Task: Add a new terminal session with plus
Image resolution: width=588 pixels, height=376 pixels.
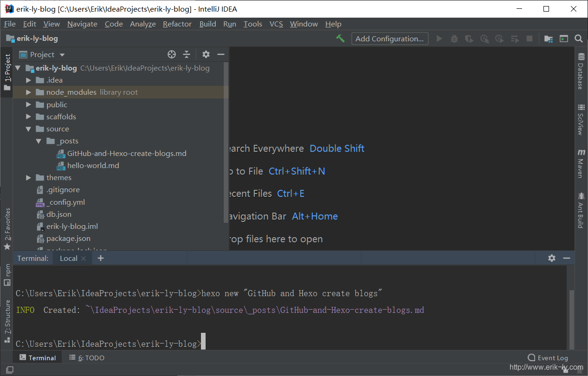Action: click(x=100, y=258)
